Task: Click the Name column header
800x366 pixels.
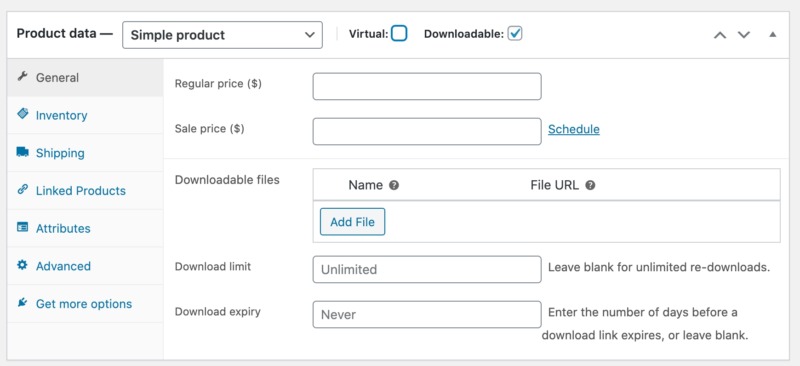Action: click(x=365, y=185)
